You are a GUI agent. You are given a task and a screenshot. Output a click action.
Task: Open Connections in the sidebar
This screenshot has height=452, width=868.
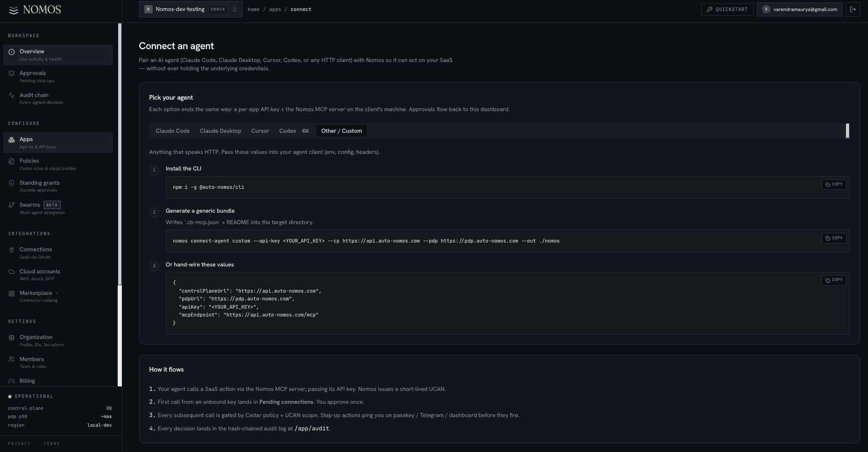point(58,253)
